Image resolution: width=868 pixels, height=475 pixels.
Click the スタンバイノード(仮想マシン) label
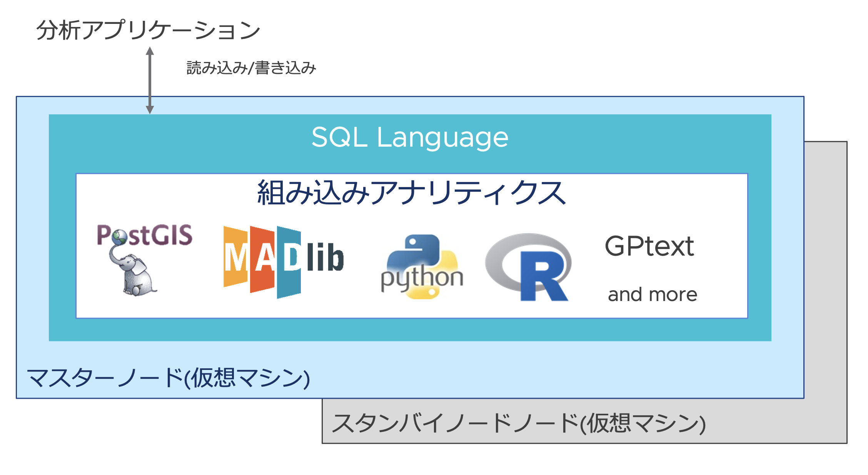point(519,423)
